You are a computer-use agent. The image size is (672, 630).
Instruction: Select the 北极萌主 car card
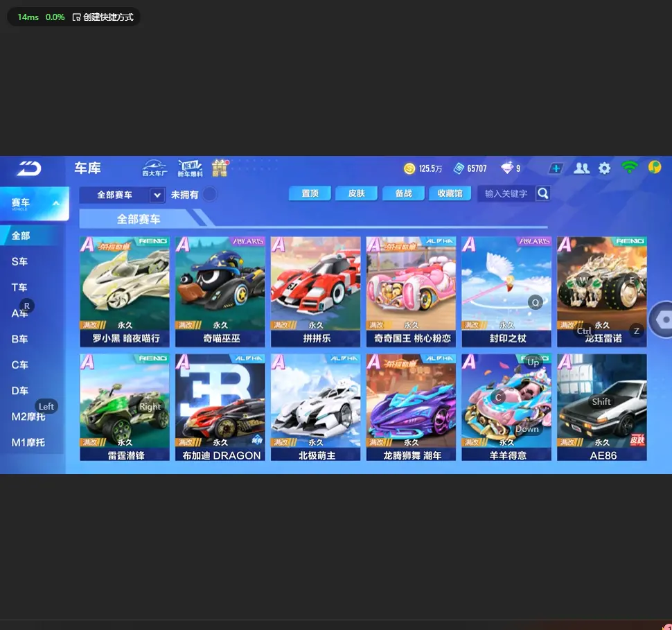315,408
